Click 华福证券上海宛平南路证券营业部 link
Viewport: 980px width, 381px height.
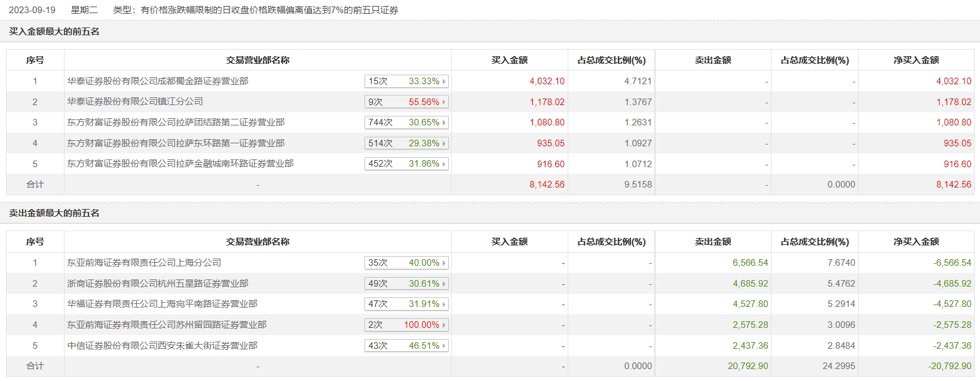pyautogui.click(x=162, y=304)
